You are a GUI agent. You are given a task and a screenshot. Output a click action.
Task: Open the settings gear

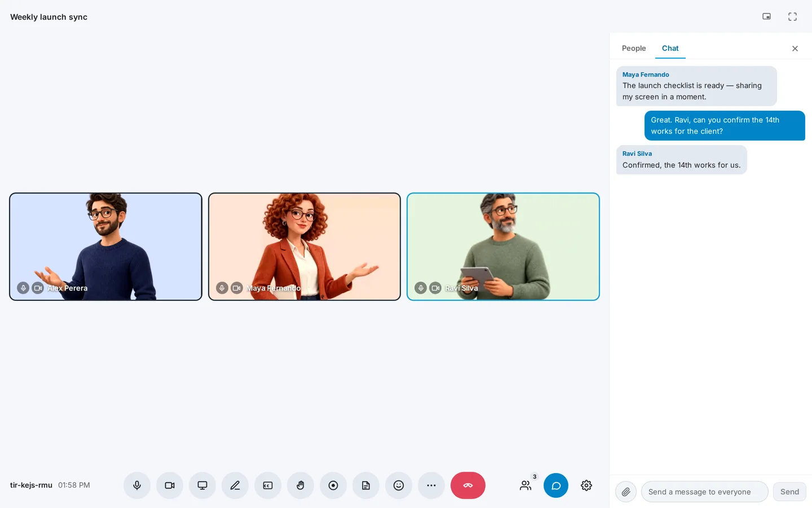[x=586, y=485]
